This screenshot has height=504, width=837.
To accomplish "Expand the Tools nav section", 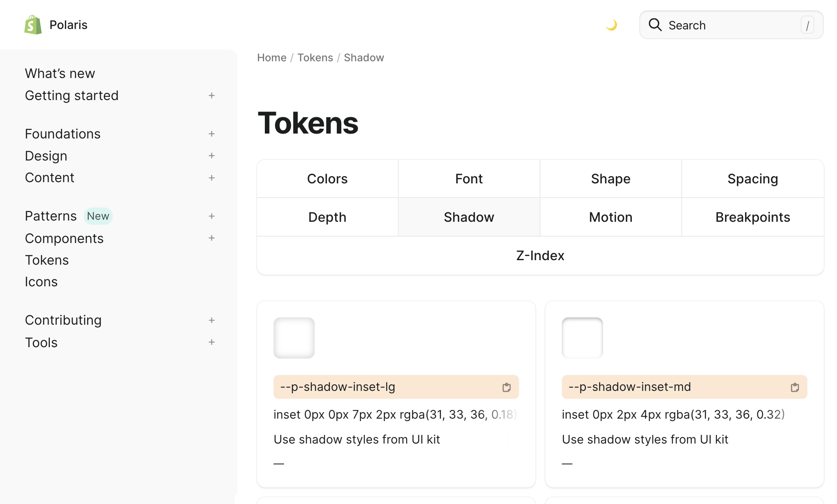I will click(x=211, y=342).
